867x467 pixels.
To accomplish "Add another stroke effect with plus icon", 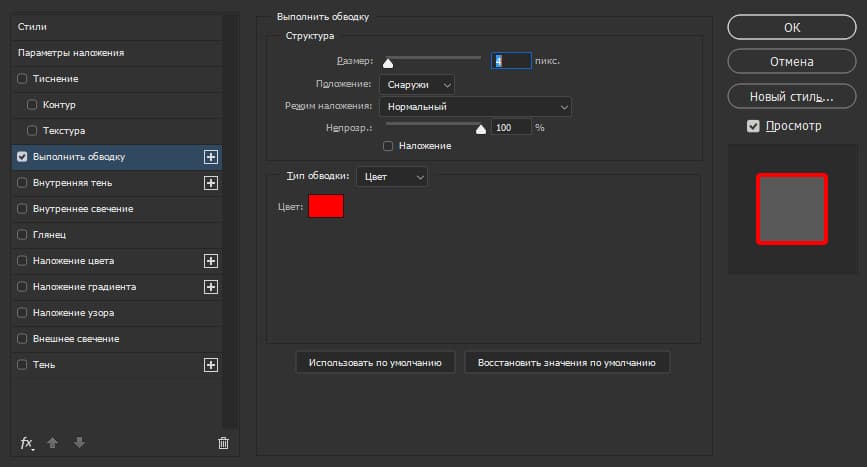I will pyautogui.click(x=211, y=157).
